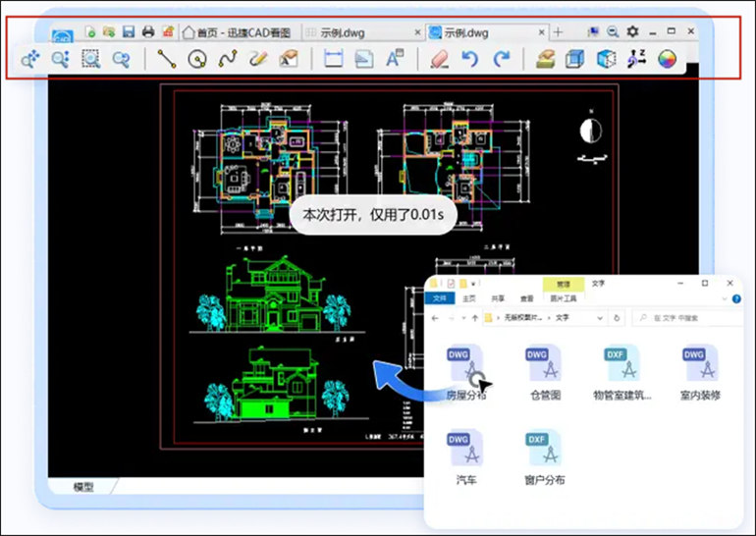Screen dimensions: 756x536
Task: Select the 房屋分布 DWG file
Action: tap(465, 372)
